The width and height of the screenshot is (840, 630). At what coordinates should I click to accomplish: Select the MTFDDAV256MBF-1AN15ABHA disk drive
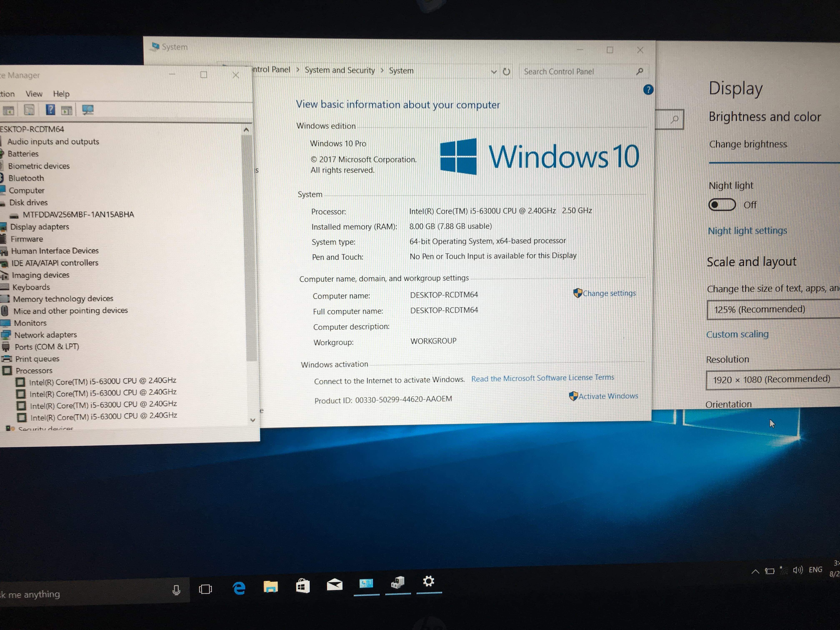pos(78,215)
